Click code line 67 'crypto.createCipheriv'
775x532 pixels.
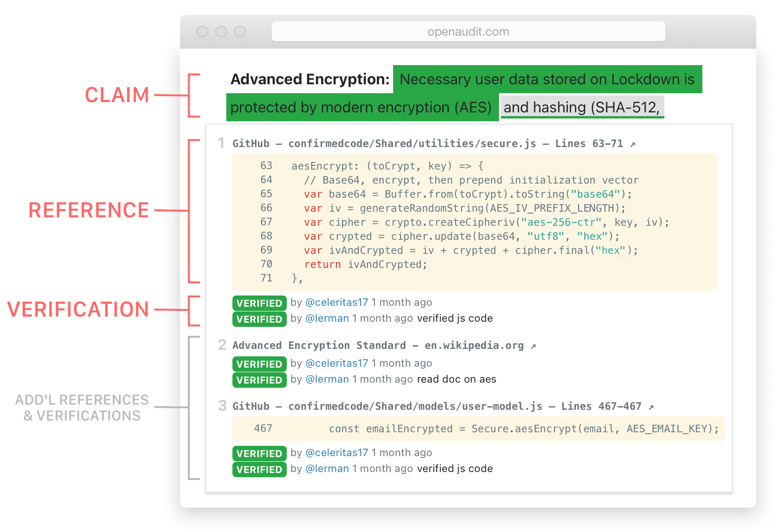(x=486, y=222)
